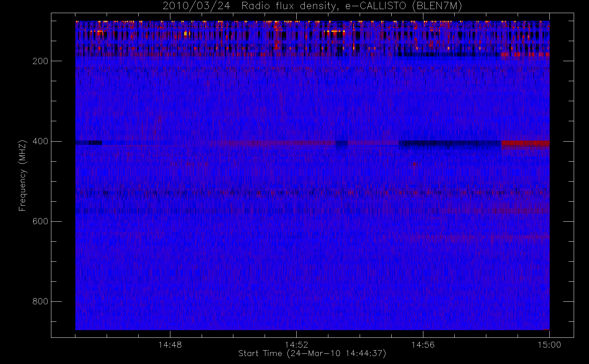
Task: Select the 200 frequency tick label
Action: (40, 61)
